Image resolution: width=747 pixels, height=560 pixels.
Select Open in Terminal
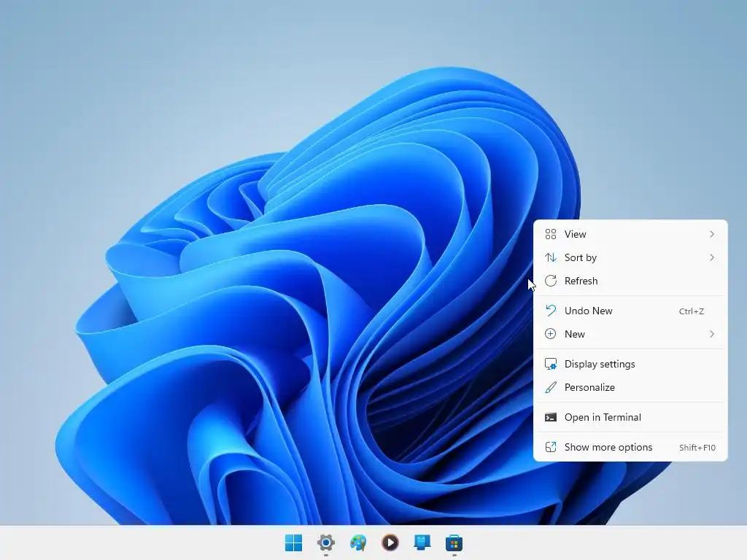(630, 418)
